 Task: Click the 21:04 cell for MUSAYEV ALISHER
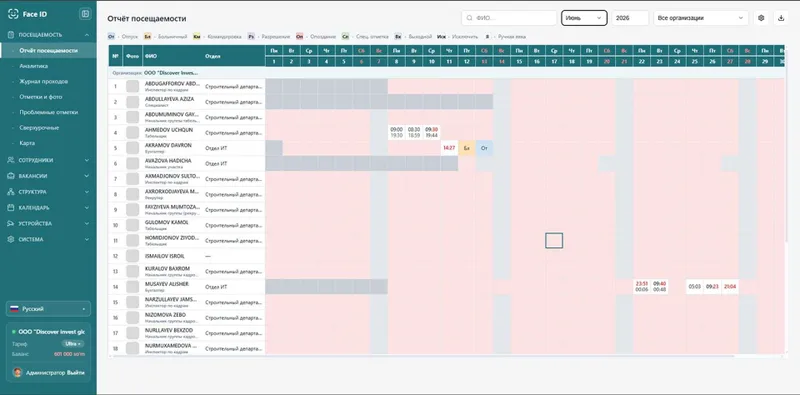coord(730,287)
